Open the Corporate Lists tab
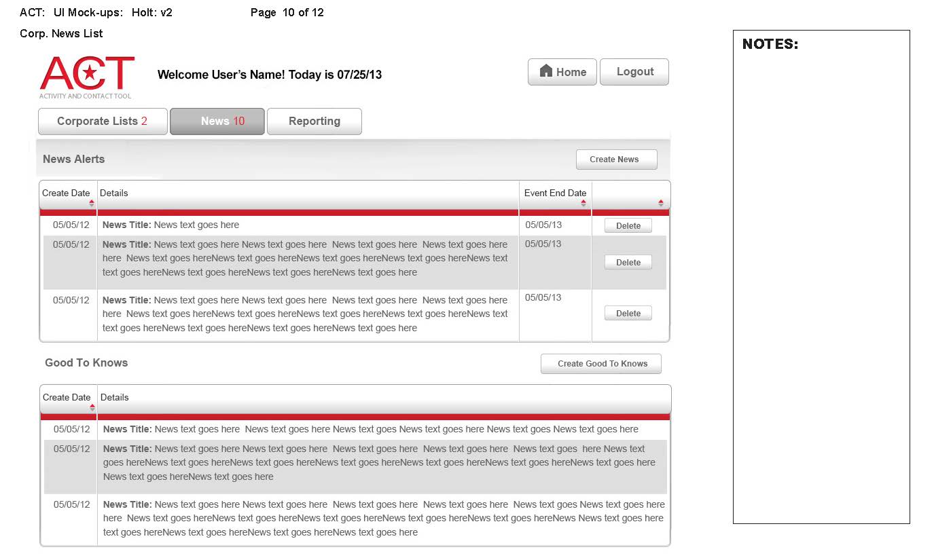The image size is (934, 560). 103,122
